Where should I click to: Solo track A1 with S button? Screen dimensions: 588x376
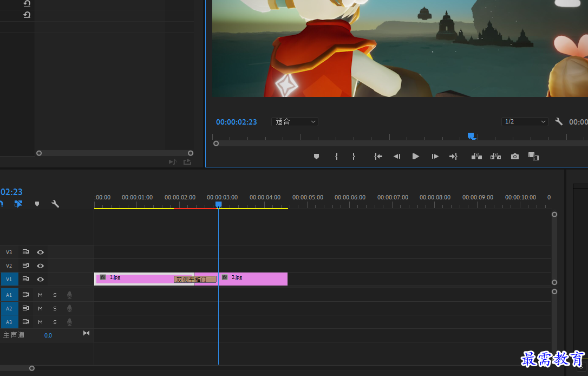[x=55, y=295]
